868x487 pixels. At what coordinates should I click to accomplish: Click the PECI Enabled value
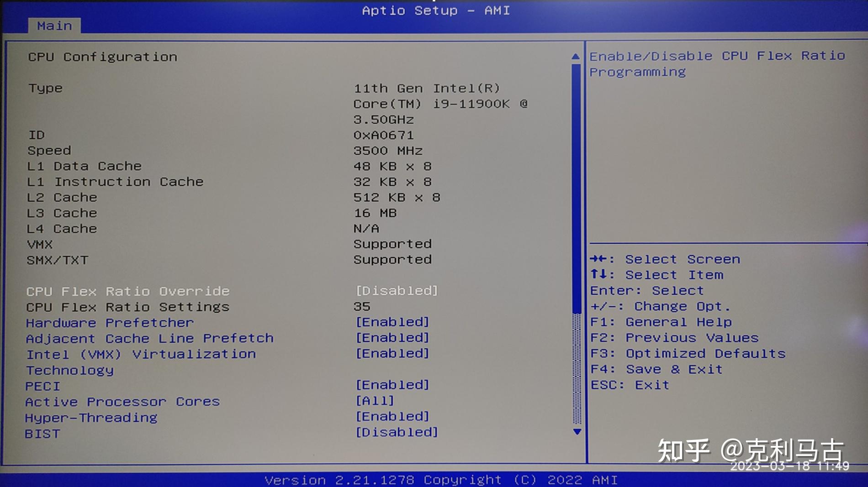point(392,385)
